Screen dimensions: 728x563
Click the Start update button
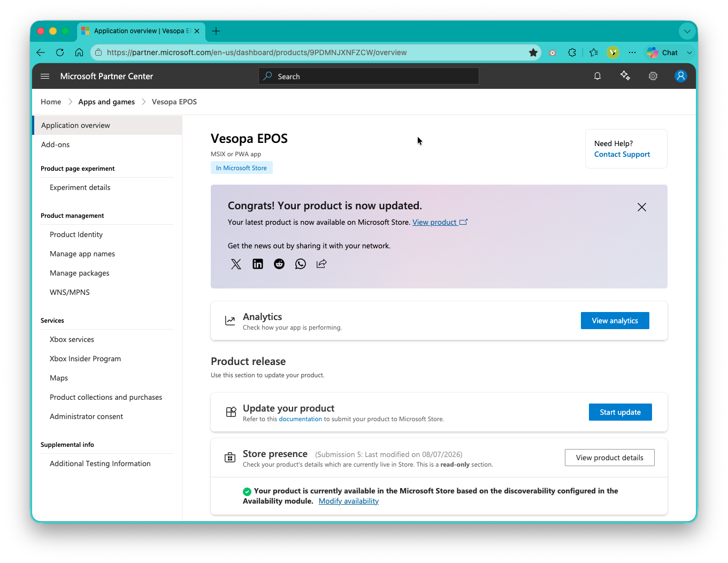pyautogui.click(x=620, y=412)
